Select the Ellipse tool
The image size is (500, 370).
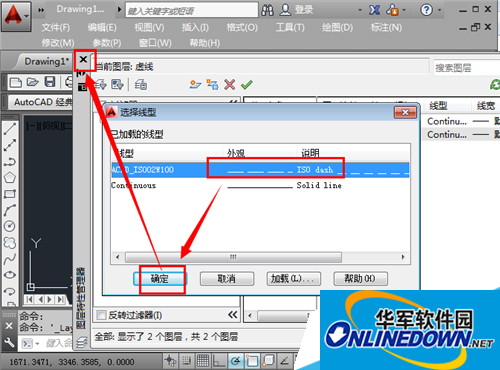click(10, 275)
